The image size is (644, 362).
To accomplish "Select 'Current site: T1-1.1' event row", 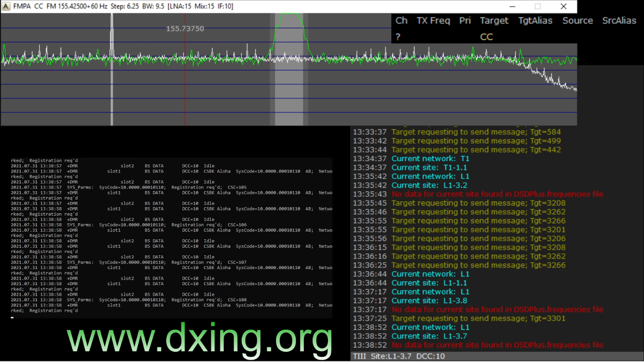I will coord(410,167).
